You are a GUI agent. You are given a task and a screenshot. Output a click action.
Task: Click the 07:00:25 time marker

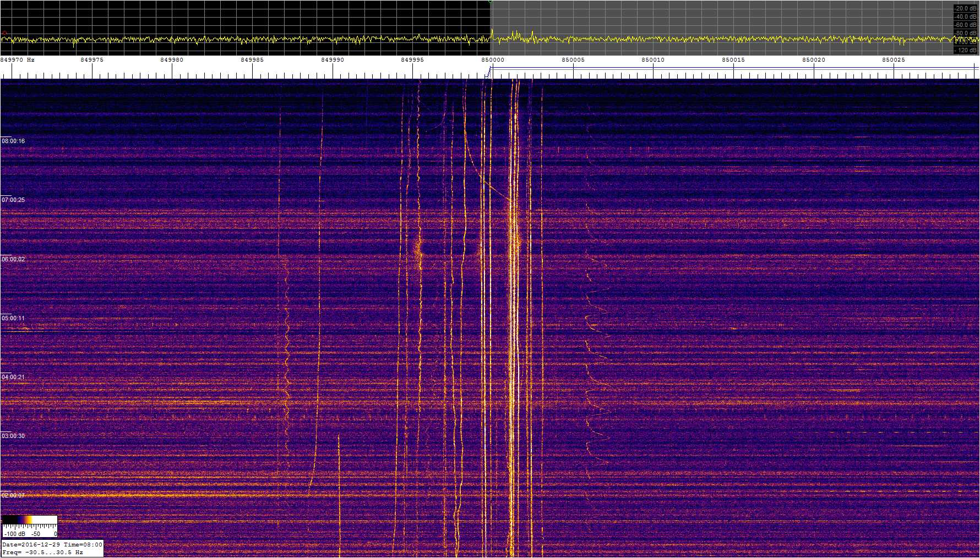13,200
